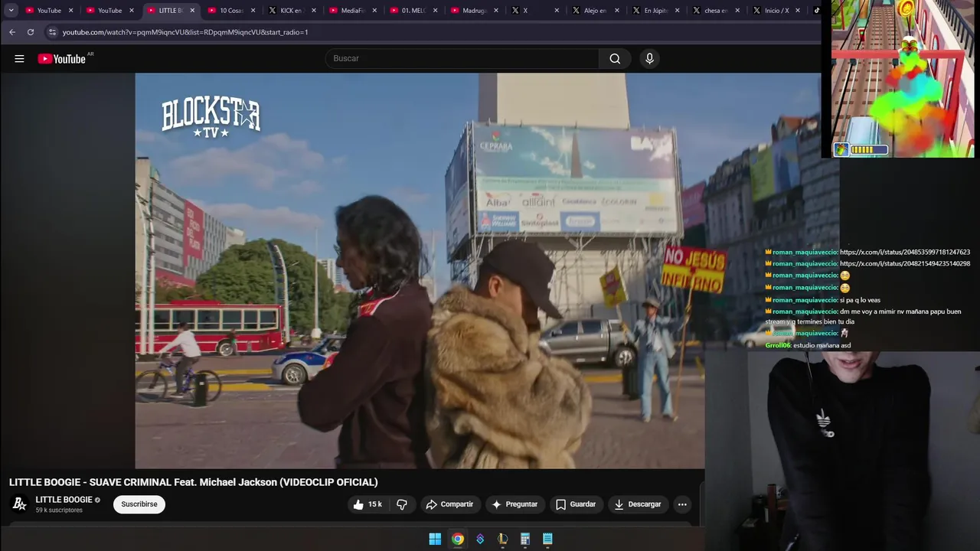Viewport: 980px width, 551px height.
Task: Close the LITTLE BOOGIE browser tab
Action: 192,11
